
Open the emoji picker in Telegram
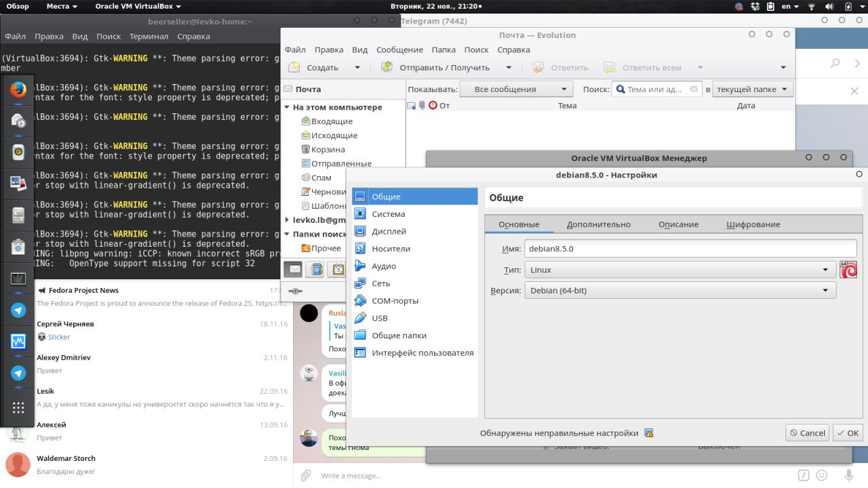click(x=822, y=475)
